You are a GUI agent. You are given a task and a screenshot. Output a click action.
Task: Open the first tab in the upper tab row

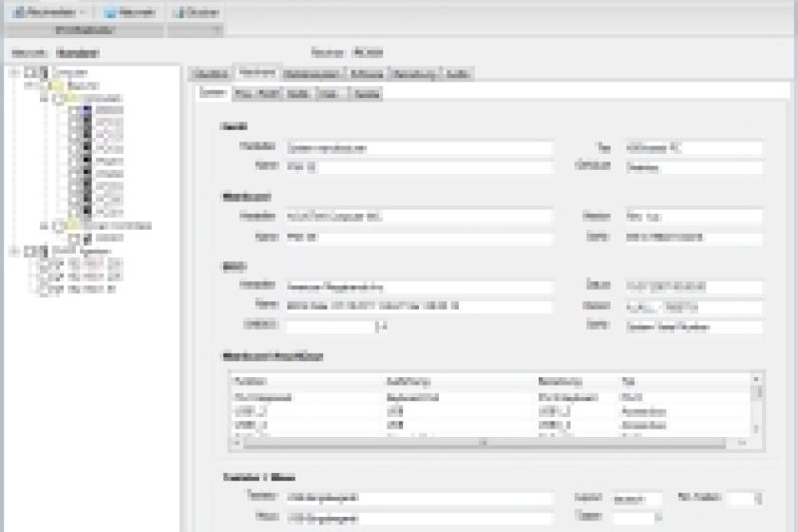211,74
